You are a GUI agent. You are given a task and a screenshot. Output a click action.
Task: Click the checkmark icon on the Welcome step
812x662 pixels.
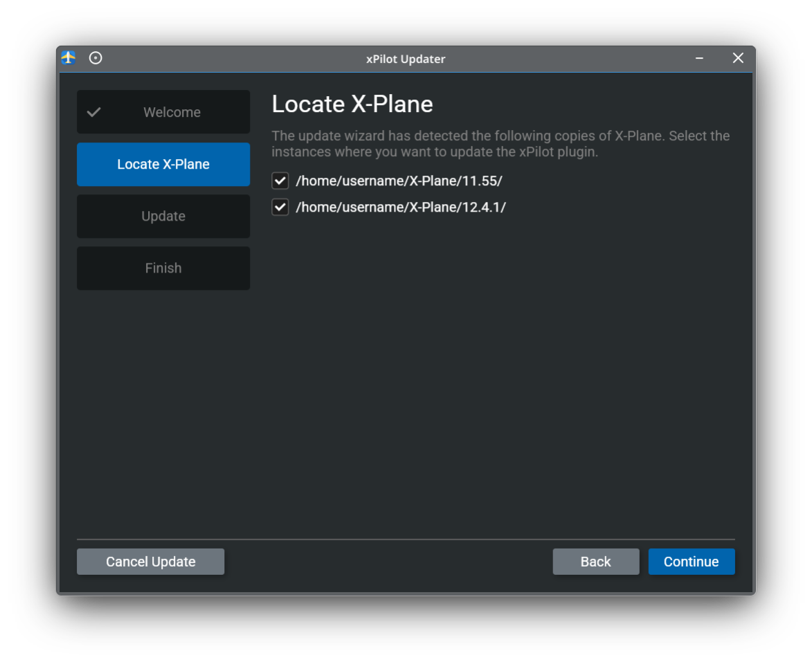click(x=94, y=111)
